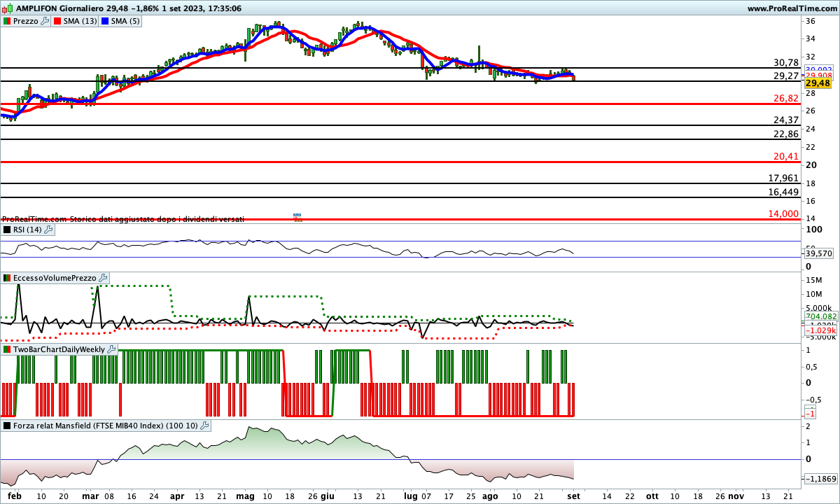Click the blue SMA (5) color swatch

point(106,21)
